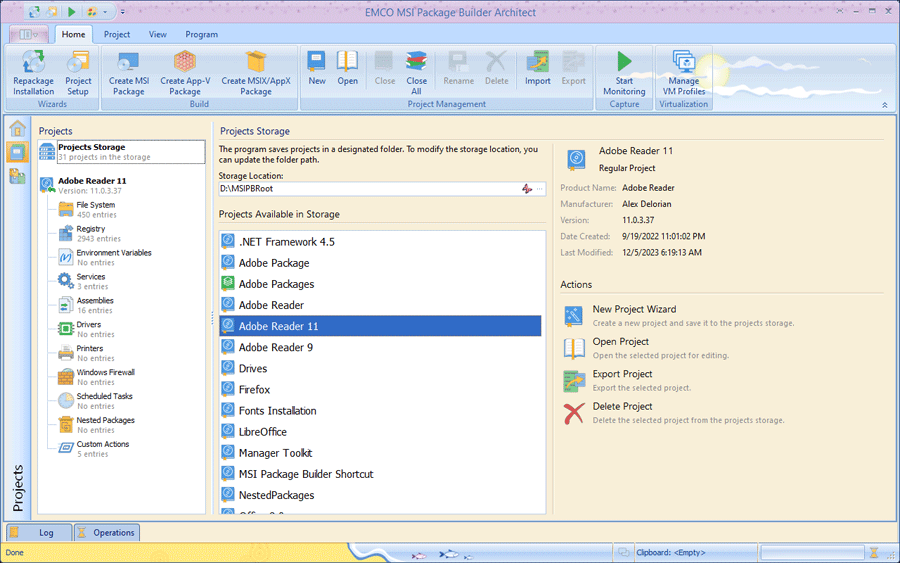Select Adobe Packages in storage list
The image size is (900, 563).
click(380, 284)
